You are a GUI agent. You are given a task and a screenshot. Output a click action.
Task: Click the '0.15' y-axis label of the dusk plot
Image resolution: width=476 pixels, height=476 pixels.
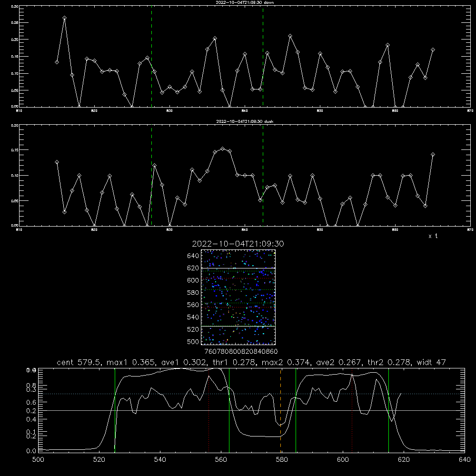coord(15,150)
